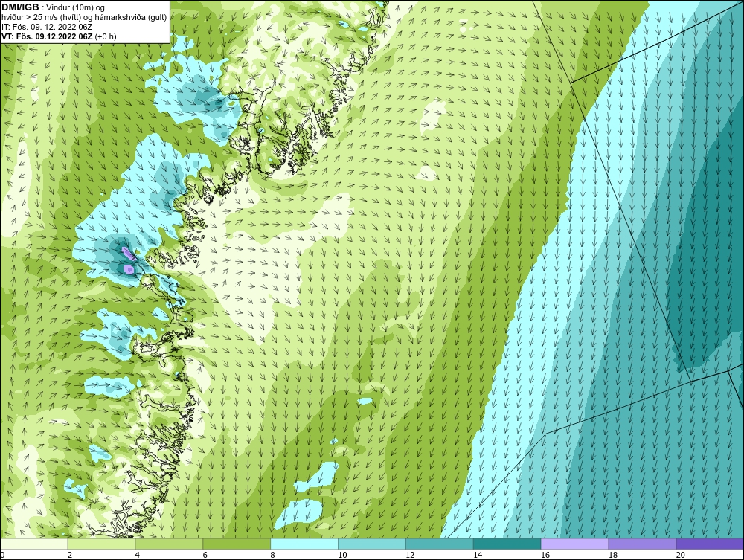Click the 'DMI/IGB' title text
The height and width of the screenshot is (560, 744).
click(20, 7)
